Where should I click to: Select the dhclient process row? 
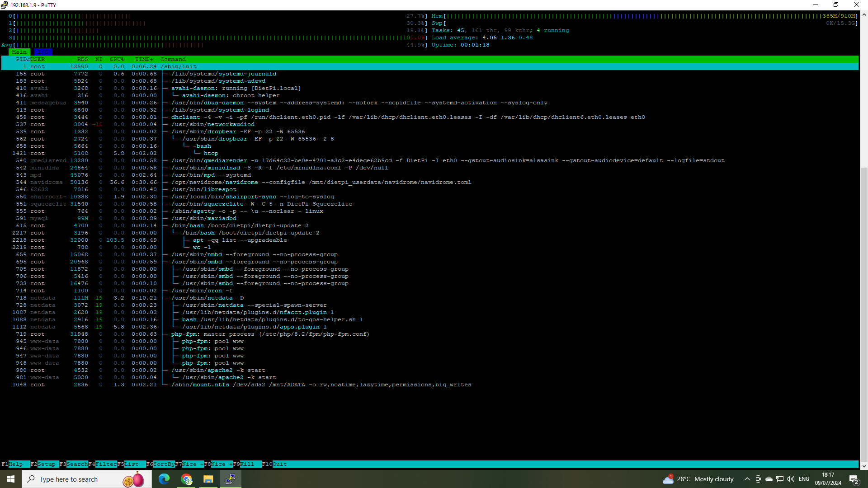point(429,117)
